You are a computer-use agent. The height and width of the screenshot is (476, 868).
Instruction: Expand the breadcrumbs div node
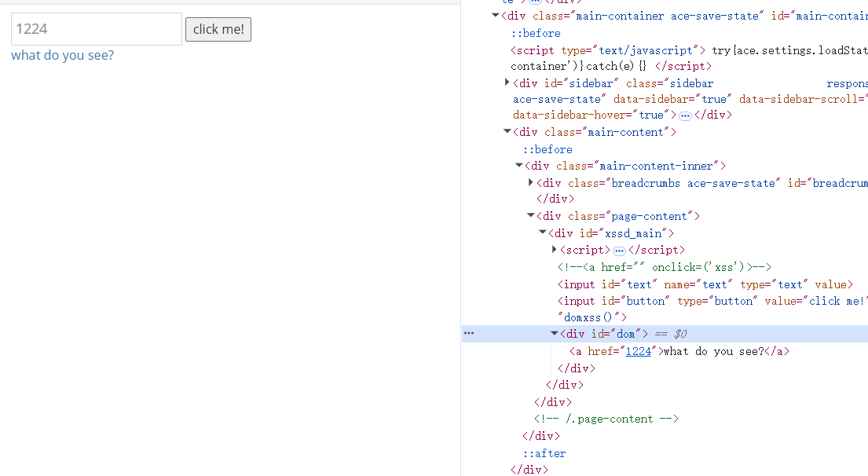pos(531,182)
